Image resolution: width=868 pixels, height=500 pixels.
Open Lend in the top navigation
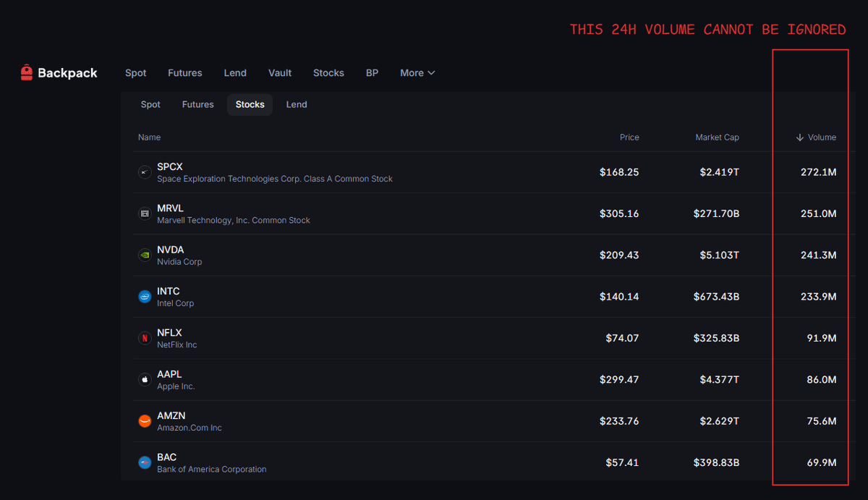coord(235,73)
